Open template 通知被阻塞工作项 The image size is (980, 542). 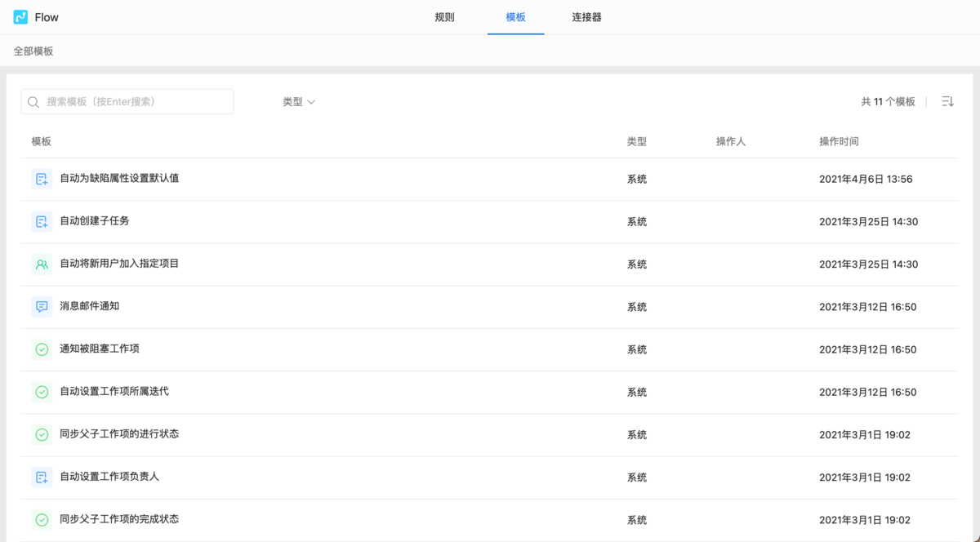(100, 349)
